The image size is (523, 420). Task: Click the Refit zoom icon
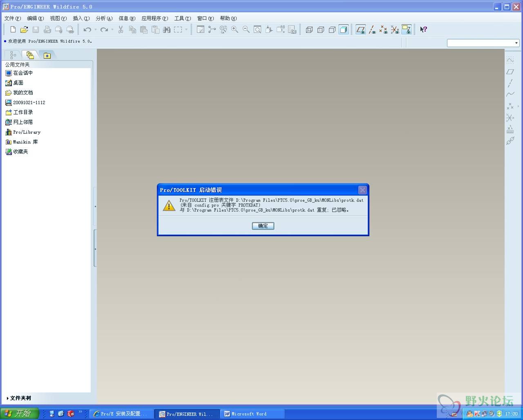coord(258,29)
